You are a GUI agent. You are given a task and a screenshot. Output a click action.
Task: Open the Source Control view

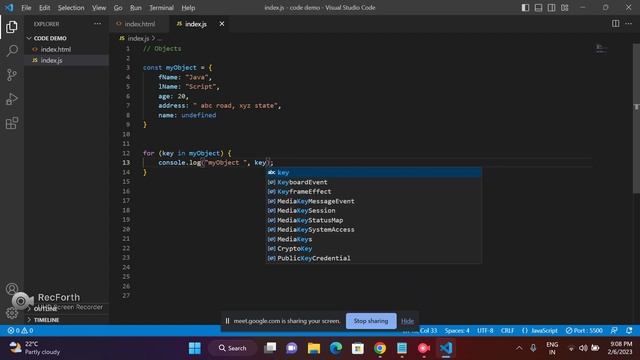[12, 75]
